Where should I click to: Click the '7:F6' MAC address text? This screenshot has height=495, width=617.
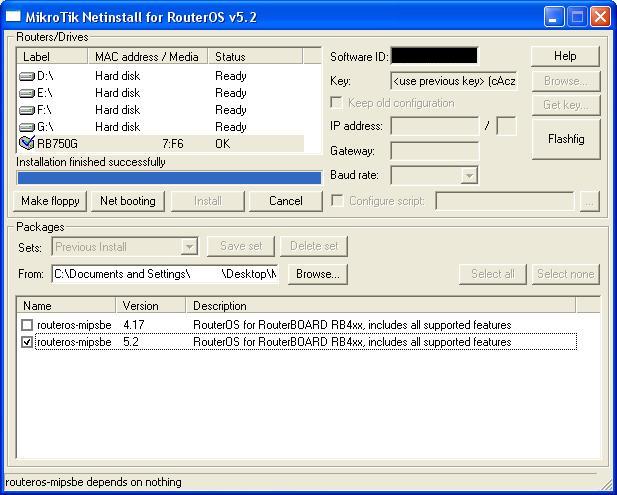[173, 144]
